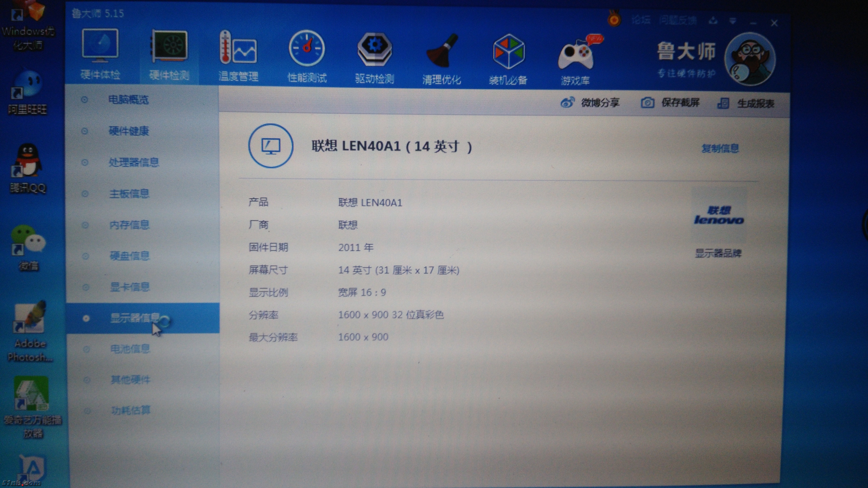Viewport: 868px width, 488px height.
Task: Select 硬件健康 in the sidebar
Action: pyautogui.click(x=129, y=131)
